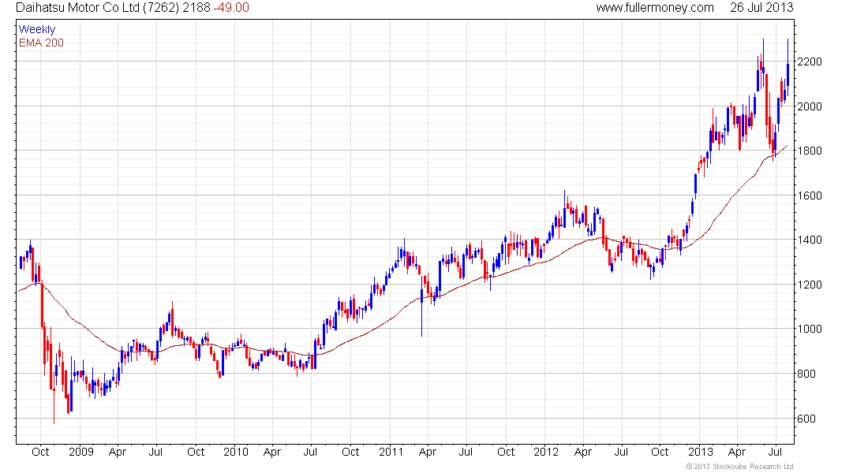Viewport: 868px width, 473px height.
Task: Select the Weekly interval label
Action: click(x=37, y=29)
